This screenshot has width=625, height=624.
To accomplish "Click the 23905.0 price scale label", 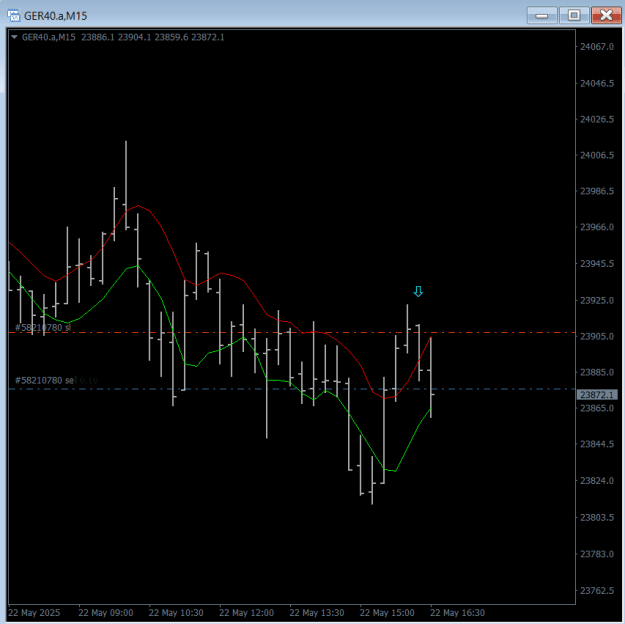I will 597,337.
